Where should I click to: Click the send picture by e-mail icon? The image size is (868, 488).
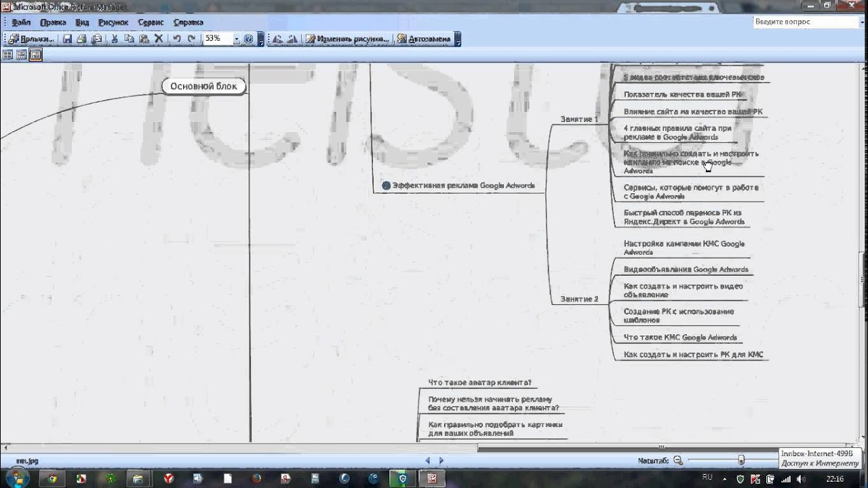coord(97,39)
